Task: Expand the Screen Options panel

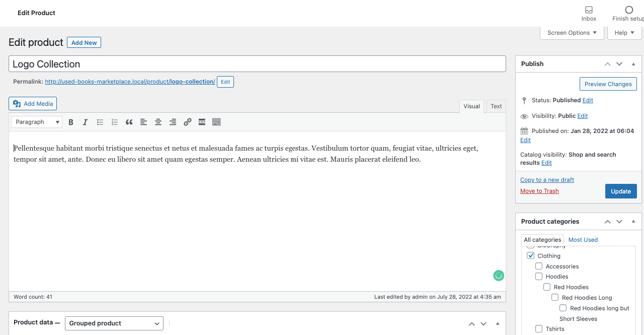Action: (x=572, y=33)
